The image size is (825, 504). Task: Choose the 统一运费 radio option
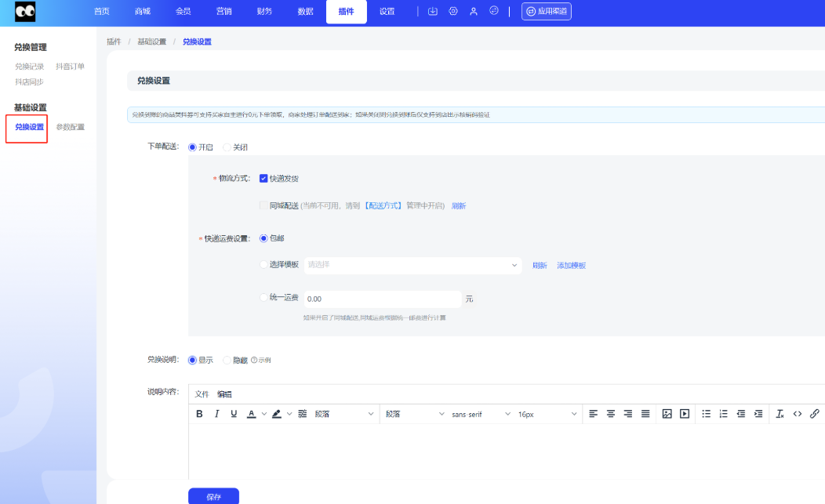pos(264,298)
